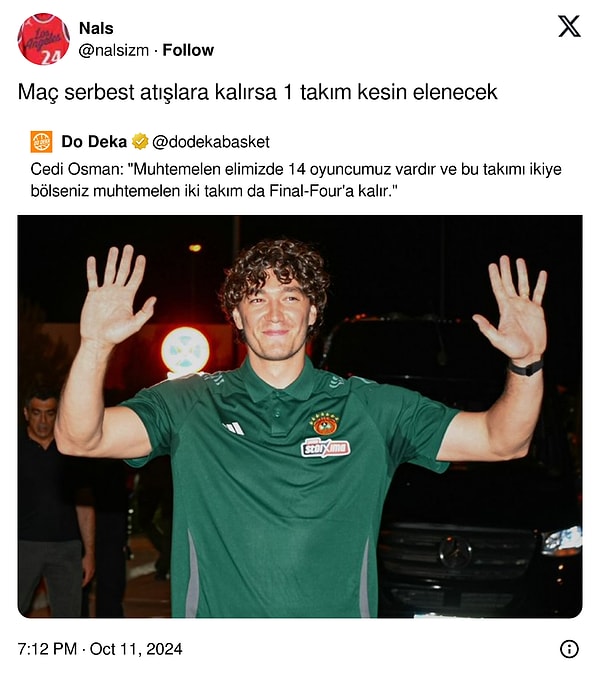Screen dimensions: 600x679
Task: Click the Panathinaikos crest on the shirt
Action: coord(324,424)
